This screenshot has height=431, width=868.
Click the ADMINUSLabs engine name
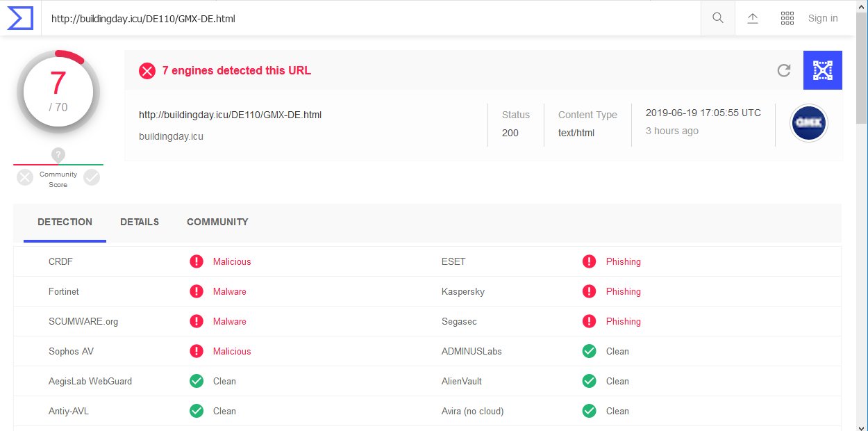point(471,351)
